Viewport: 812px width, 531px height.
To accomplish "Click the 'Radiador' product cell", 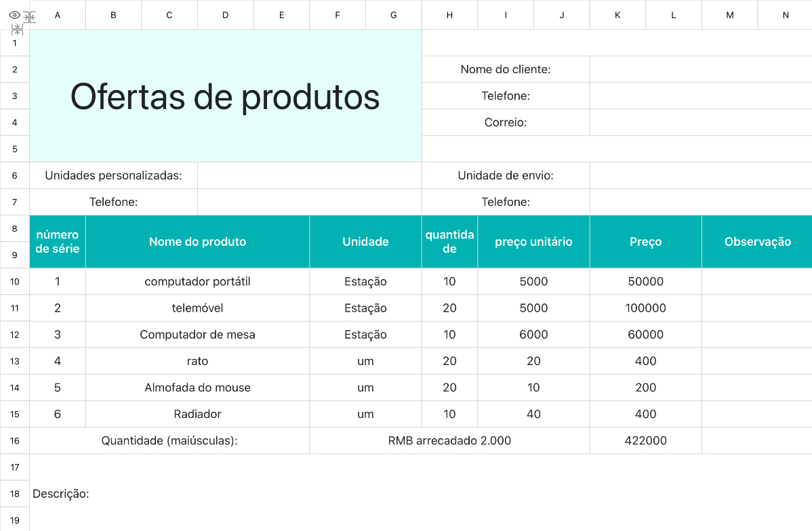I will click(197, 414).
